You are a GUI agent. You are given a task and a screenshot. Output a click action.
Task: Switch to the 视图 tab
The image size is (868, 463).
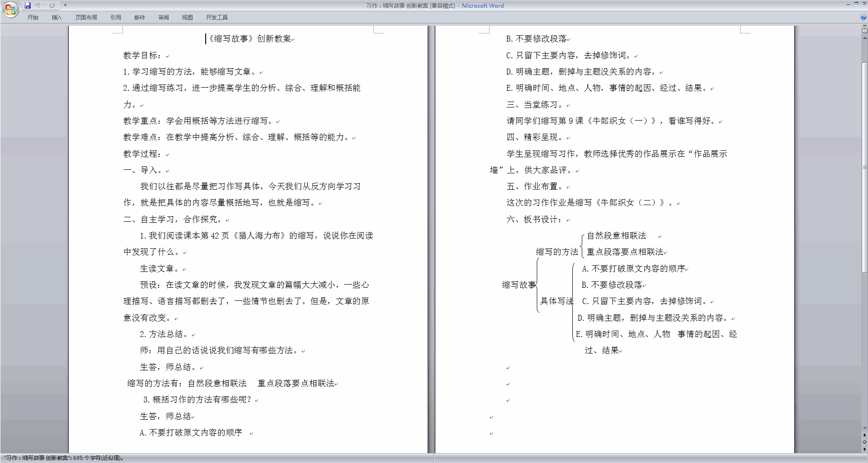(188, 17)
